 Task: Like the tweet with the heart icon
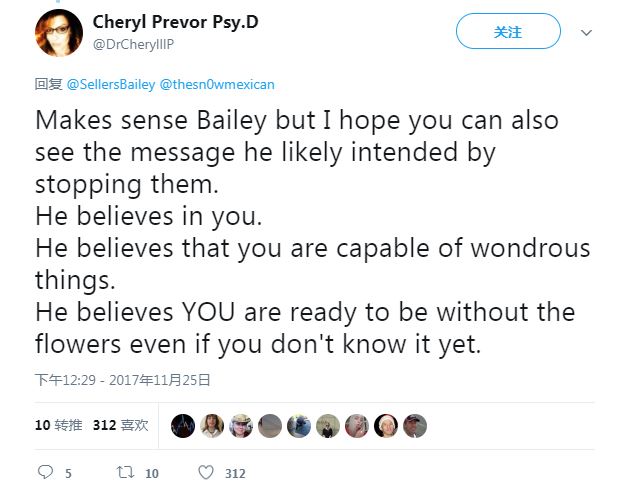[x=205, y=472]
